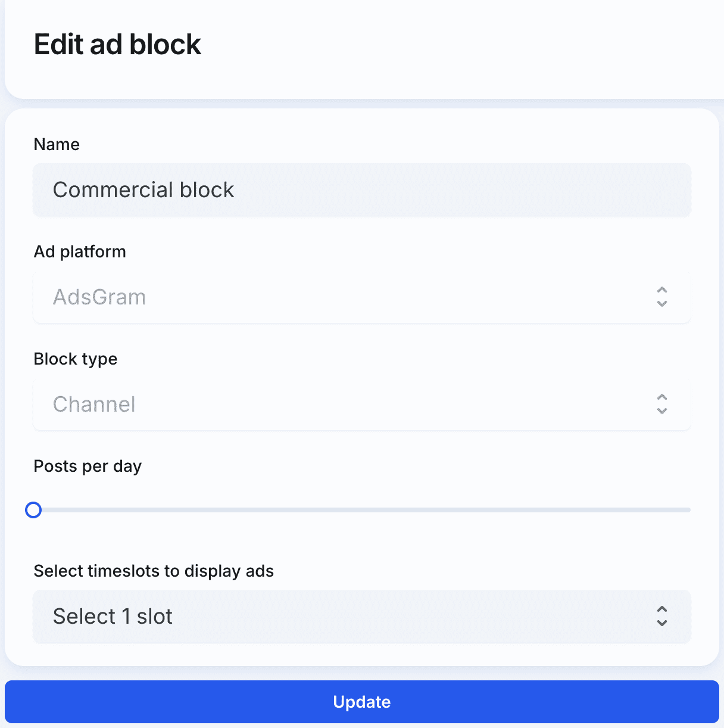Click the middle of the Posts per day track

(x=362, y=510)
